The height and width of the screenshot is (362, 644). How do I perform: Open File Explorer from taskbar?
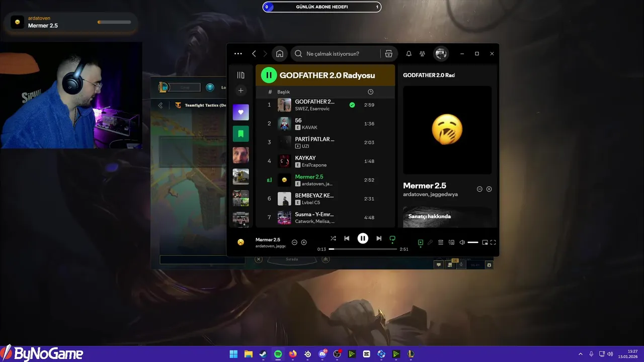pyautogui.click(x=249, y=354)
